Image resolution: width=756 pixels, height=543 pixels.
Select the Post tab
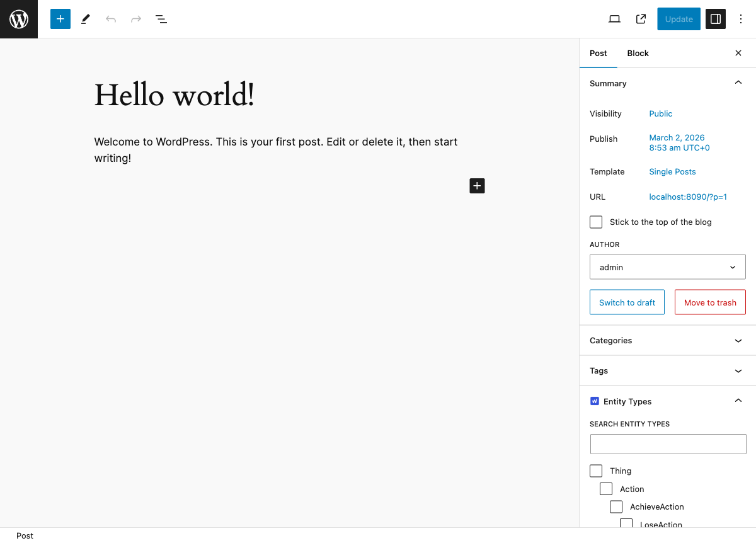[598, 53]
